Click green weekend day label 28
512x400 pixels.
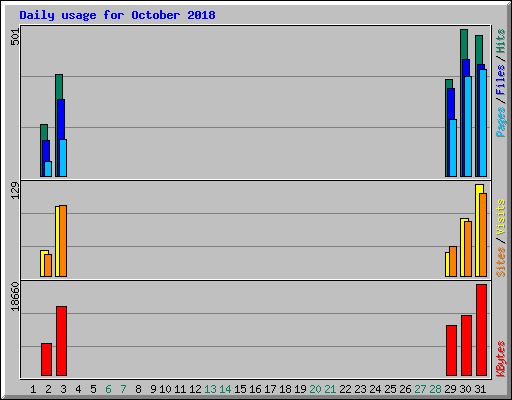pos(435,389)
